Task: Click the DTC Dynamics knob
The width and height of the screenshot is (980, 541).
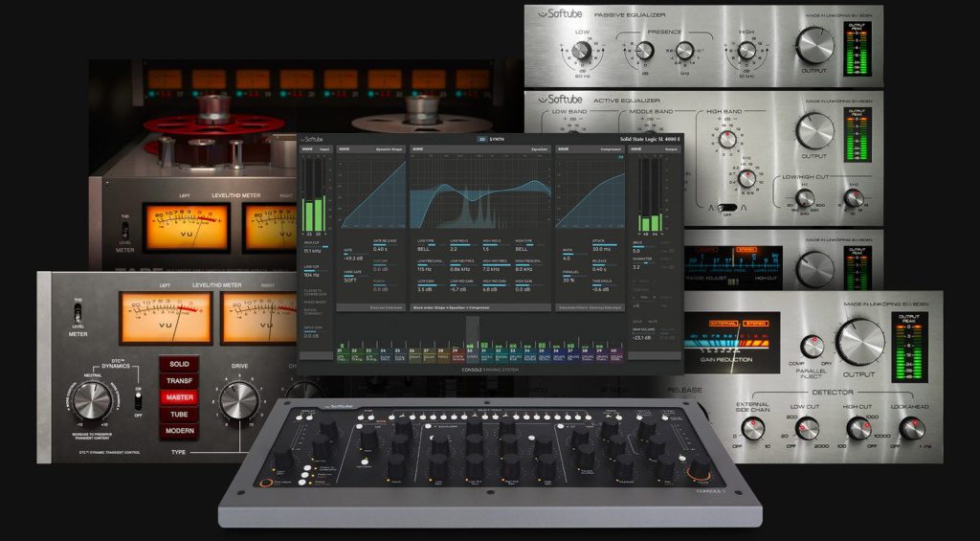Action: (x=92, y=400)
